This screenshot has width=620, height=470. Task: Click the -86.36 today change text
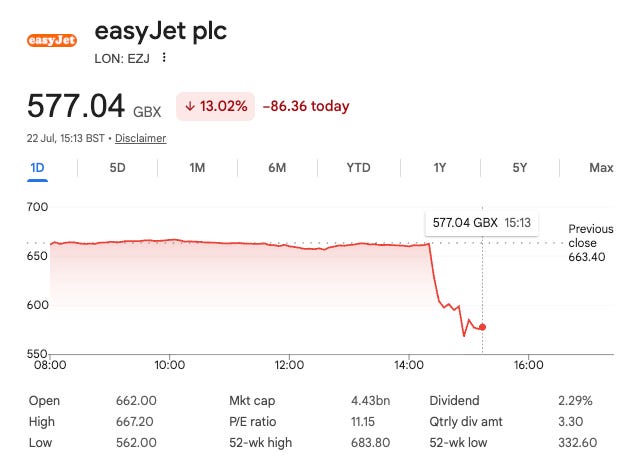pyautogui.click(x=306, y=106)
